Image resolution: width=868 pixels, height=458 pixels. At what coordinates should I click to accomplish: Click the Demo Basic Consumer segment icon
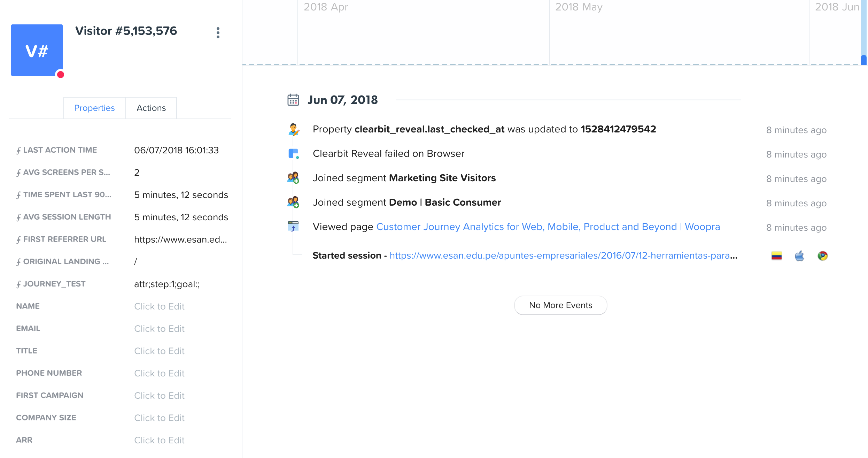[x=293, y=202]
